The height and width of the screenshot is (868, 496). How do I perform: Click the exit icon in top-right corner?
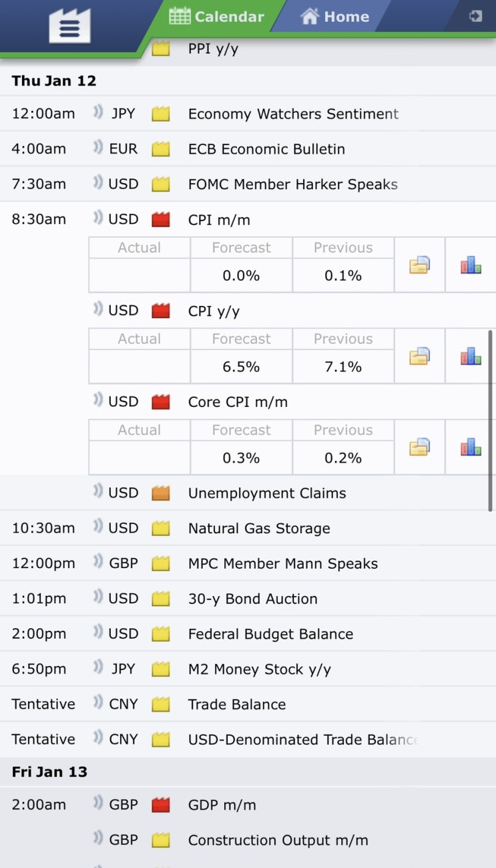click(475, 16)
